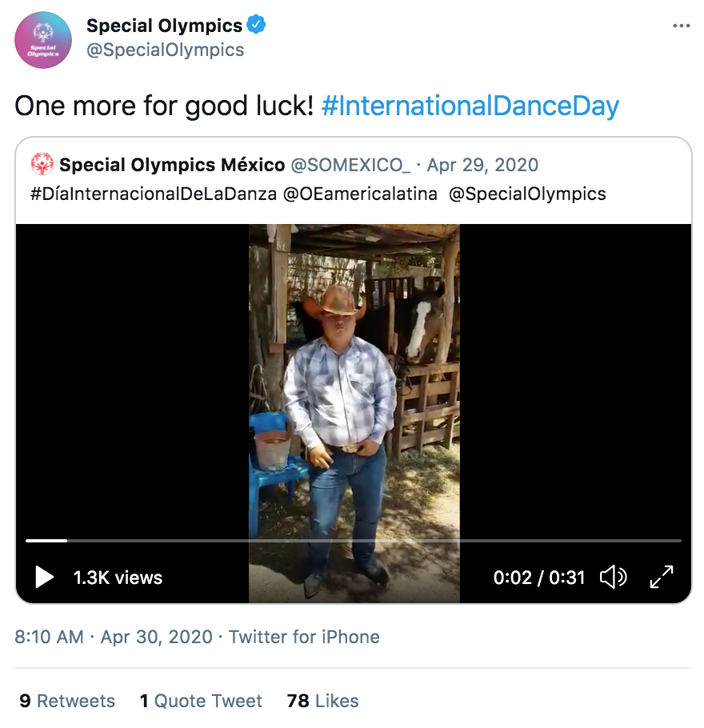Open the @SOMEXICO_ handle
This screenshot has height=728, width=704.
350,165
